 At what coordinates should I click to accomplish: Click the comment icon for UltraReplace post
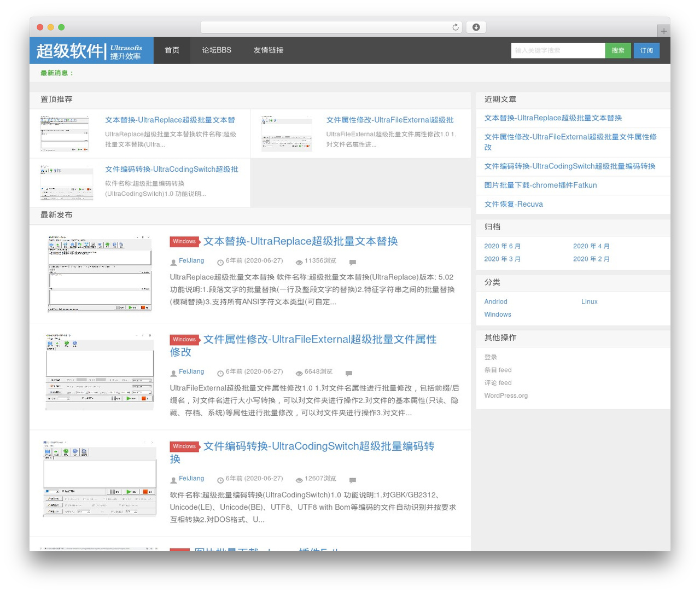353,263
